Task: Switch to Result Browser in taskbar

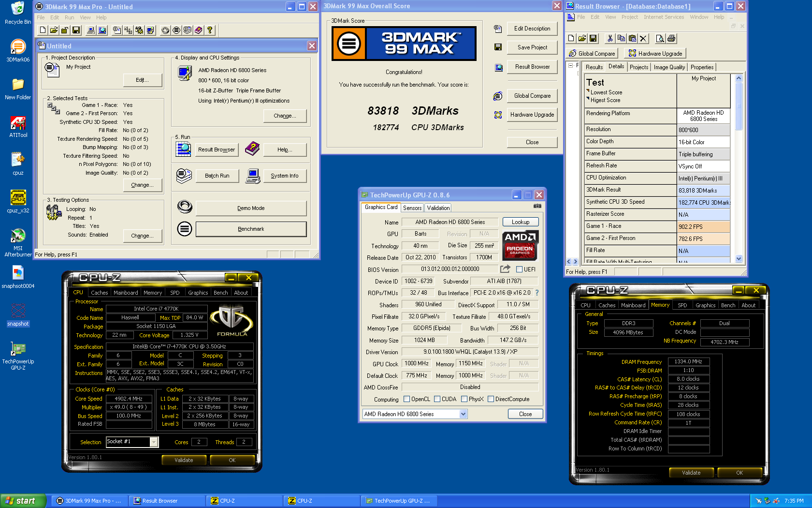Action: coord(167,501)
